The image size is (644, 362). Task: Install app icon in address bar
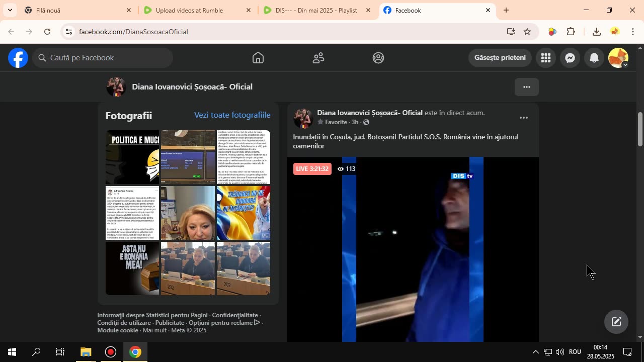click(x=511, y=32)
